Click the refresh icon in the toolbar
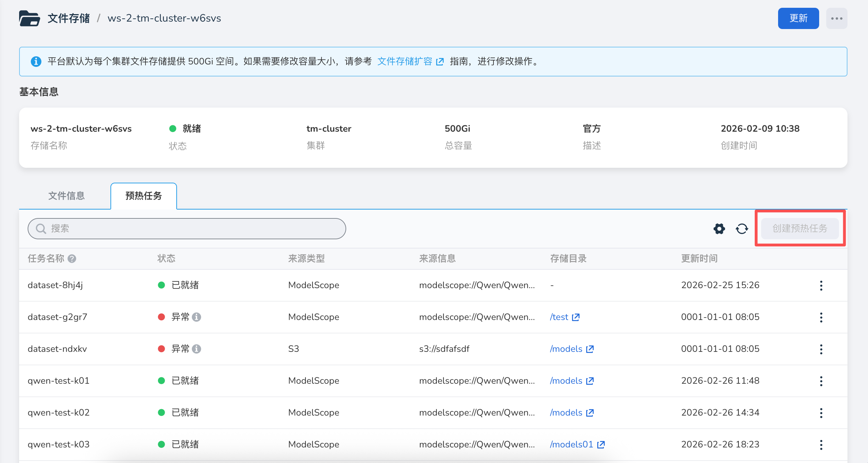 pos(742,229)
